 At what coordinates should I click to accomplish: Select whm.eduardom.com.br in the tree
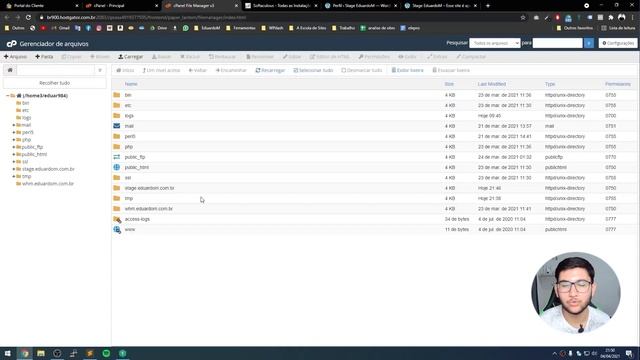pos(48,184)
